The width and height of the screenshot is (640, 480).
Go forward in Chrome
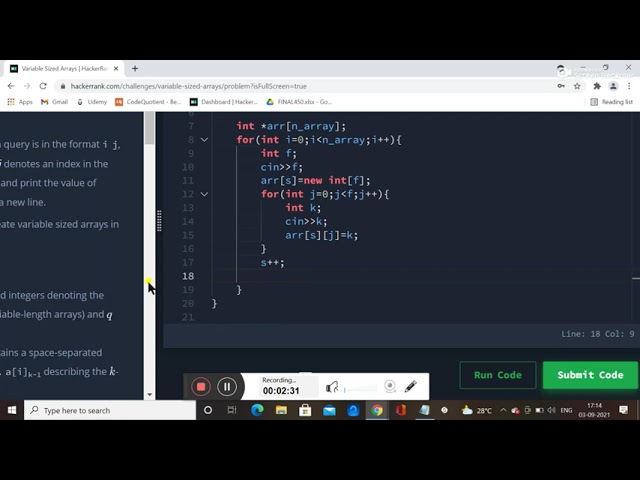tap(27, 86)
